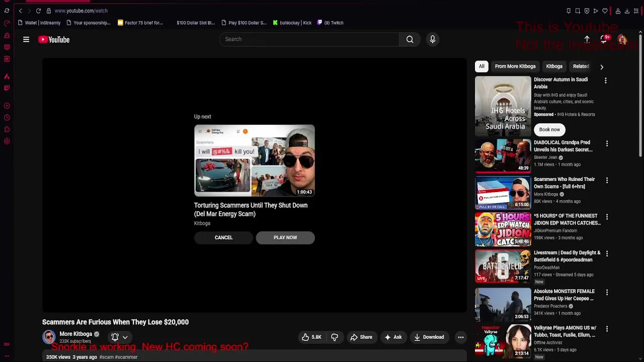Share the video
The width and height of the screenshot is (644, 362).
coord(361,337)
